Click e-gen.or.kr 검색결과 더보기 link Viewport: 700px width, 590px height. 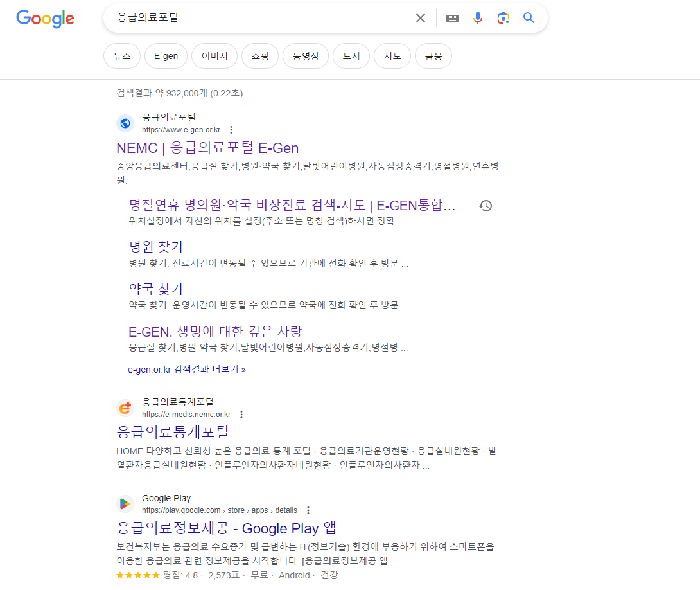[187, 370]
